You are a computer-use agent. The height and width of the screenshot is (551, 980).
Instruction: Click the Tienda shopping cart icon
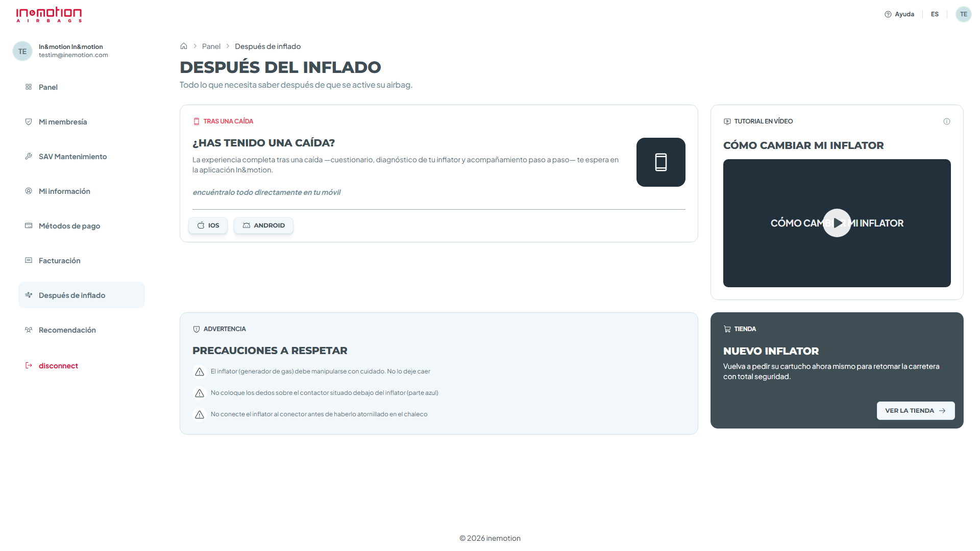(x=727, y=329)
